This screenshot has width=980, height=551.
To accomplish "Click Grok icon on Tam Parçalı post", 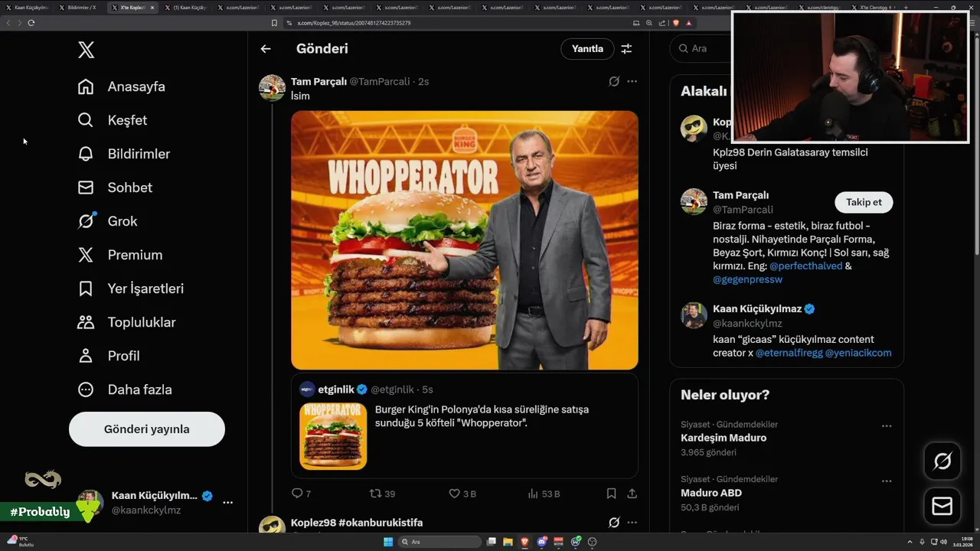I will point(613,81).
